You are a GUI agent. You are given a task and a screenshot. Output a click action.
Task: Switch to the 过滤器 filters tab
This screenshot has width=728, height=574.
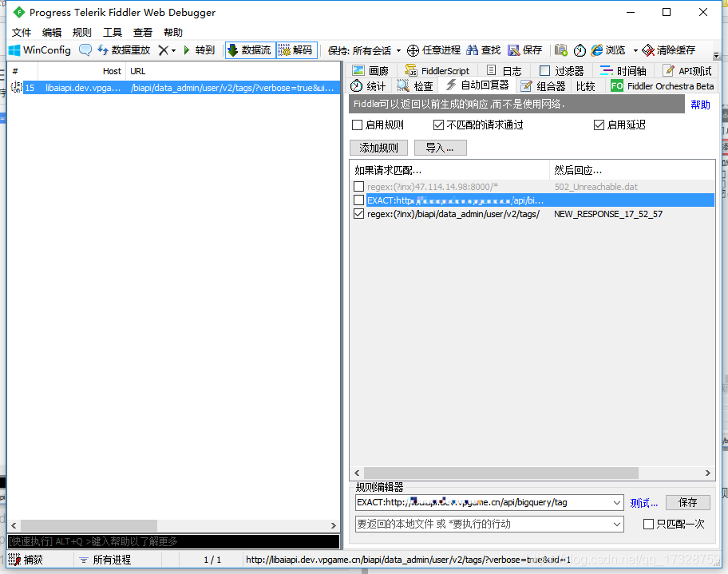point(562,70)
